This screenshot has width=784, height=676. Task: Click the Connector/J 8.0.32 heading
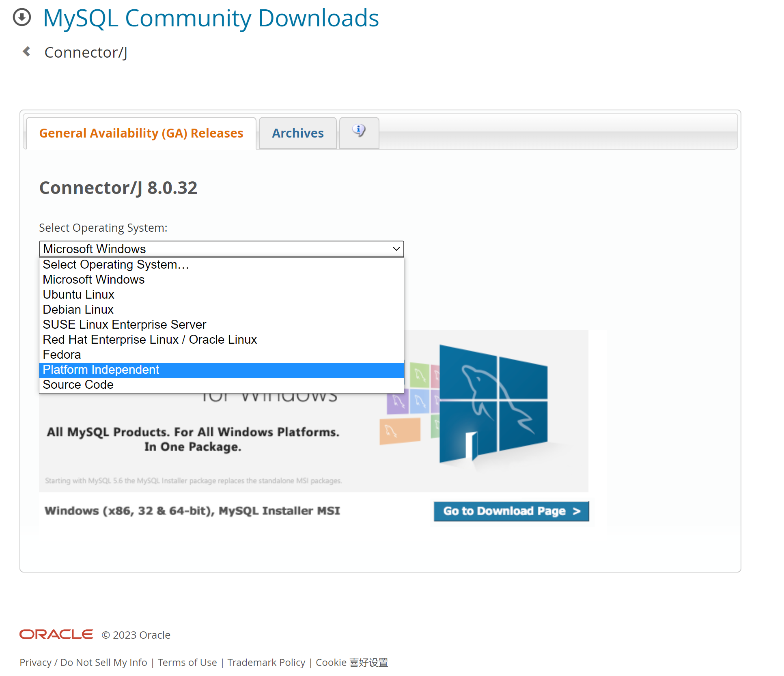[118, 188]
